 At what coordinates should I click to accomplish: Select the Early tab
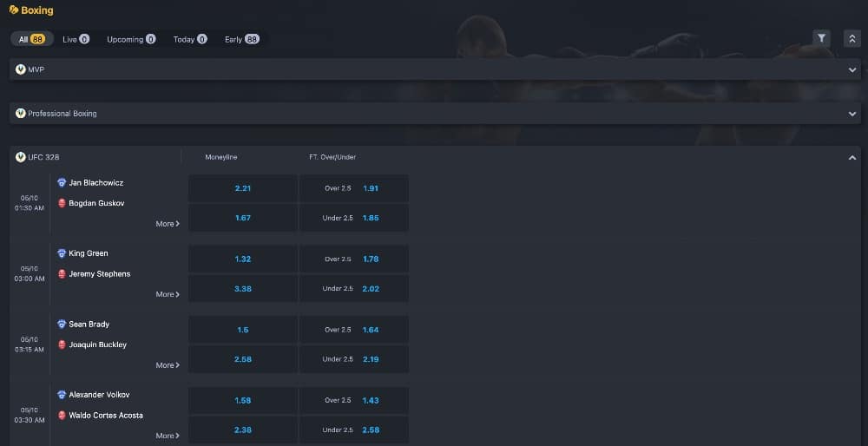click(241, 39)
